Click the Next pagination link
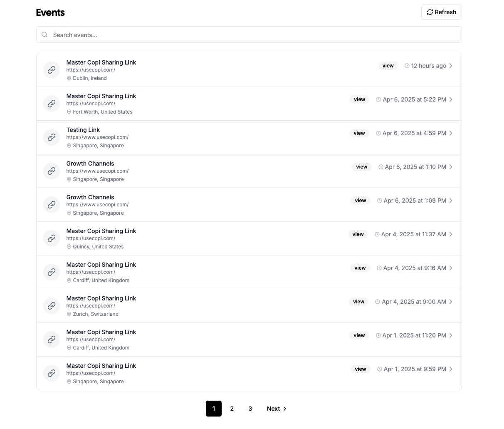The image size is (504, 429). [x=277, y=409]
